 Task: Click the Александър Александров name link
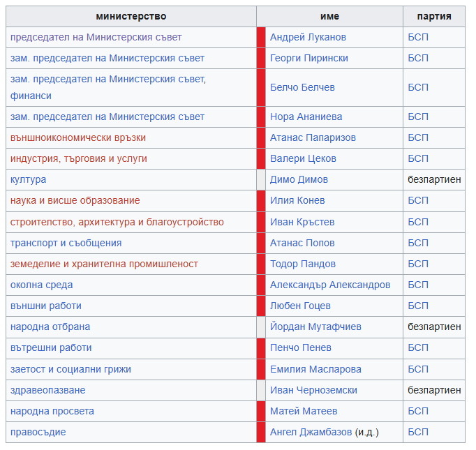tap(330, 285)
